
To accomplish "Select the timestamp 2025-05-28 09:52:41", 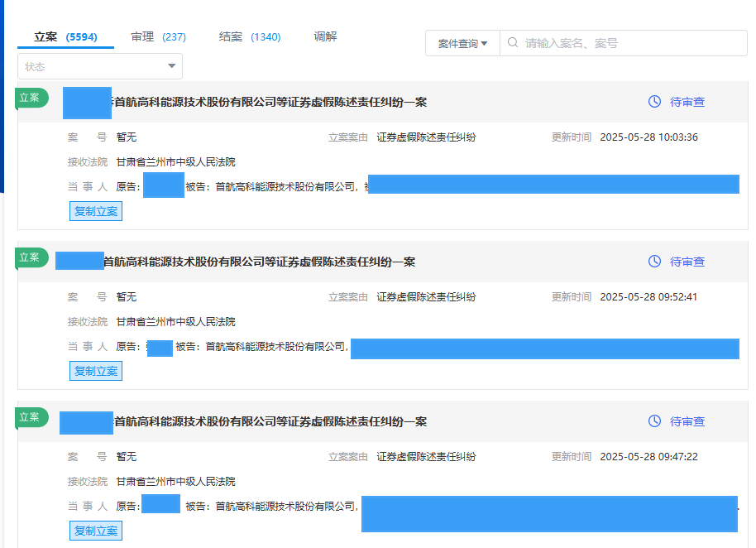I will 648,296.
